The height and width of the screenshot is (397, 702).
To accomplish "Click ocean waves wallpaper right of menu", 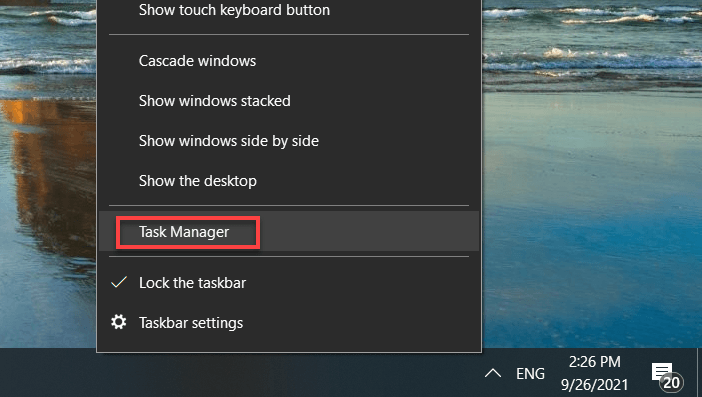I will pyautogui.click(x=591, y=45).
